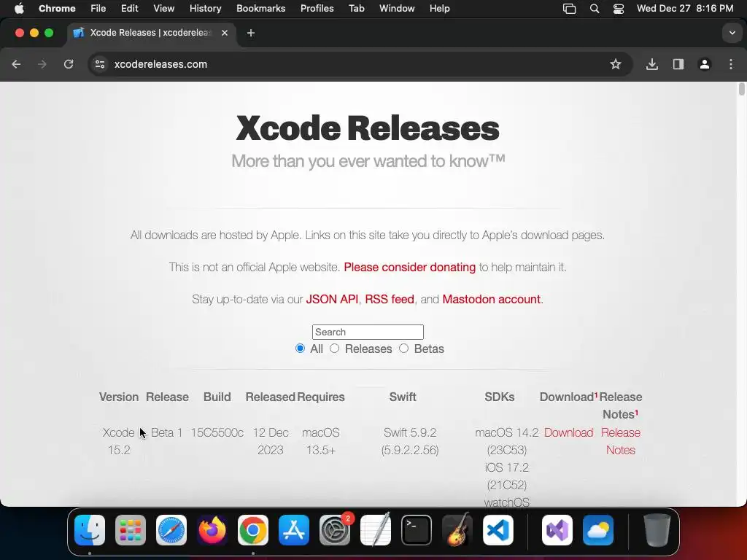Open the Weather app from the Dock
Screen dimensions: 747x560
[x=598, y=530]
